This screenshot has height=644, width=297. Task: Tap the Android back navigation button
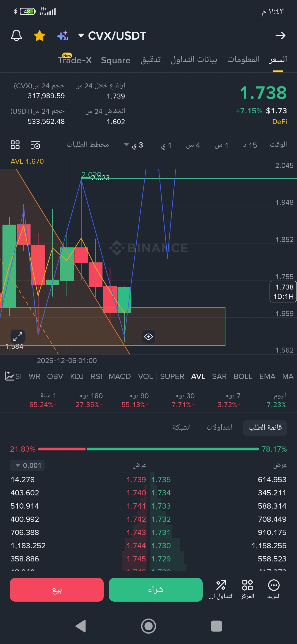(x=81, y=626)
